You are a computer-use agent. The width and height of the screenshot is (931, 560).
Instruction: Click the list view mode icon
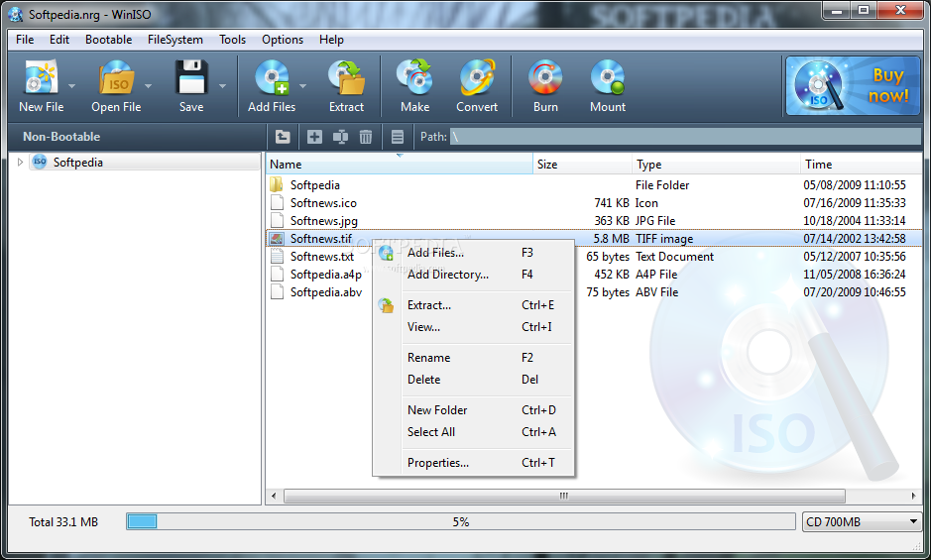pyautogui.click(x=398, y=137)
